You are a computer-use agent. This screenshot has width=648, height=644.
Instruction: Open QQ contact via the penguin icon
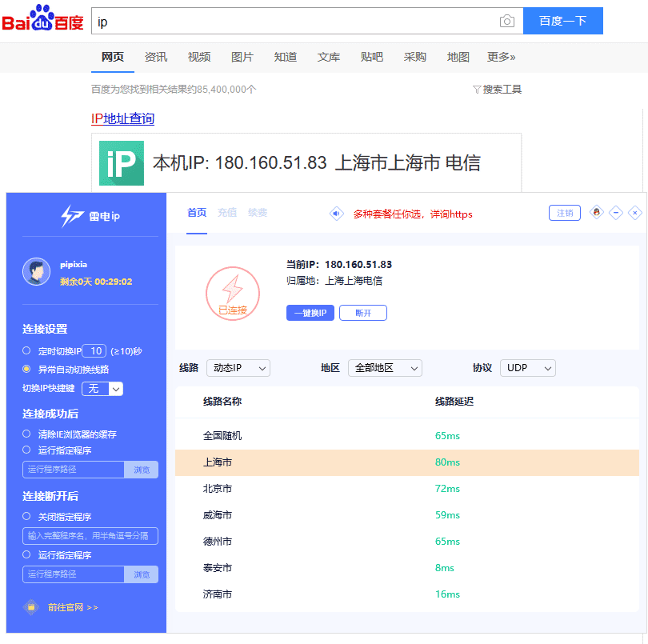click(595, 212)
